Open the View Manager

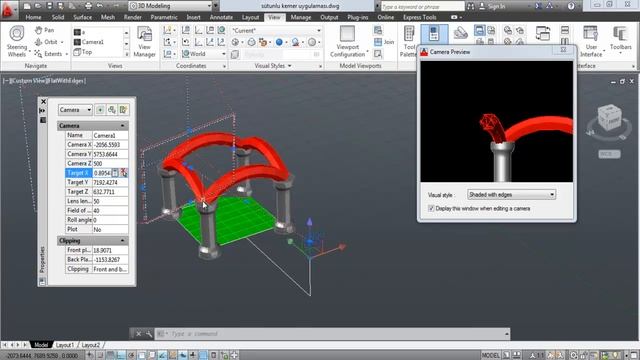(144, 42)
